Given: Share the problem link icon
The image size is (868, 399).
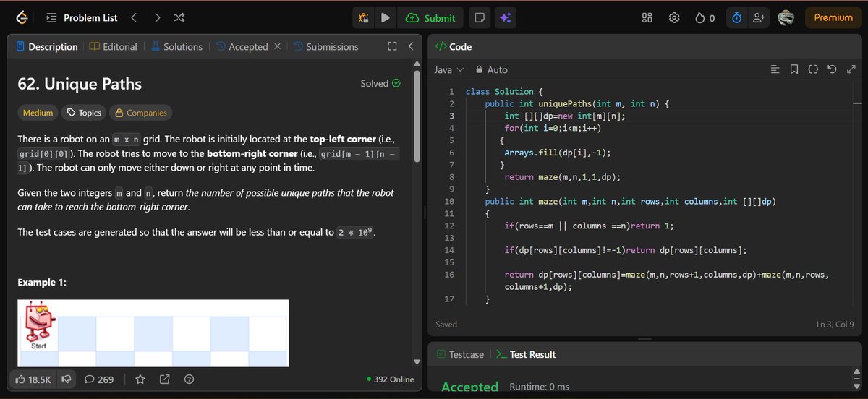Looking at the screenshot, I should [164, 379].
